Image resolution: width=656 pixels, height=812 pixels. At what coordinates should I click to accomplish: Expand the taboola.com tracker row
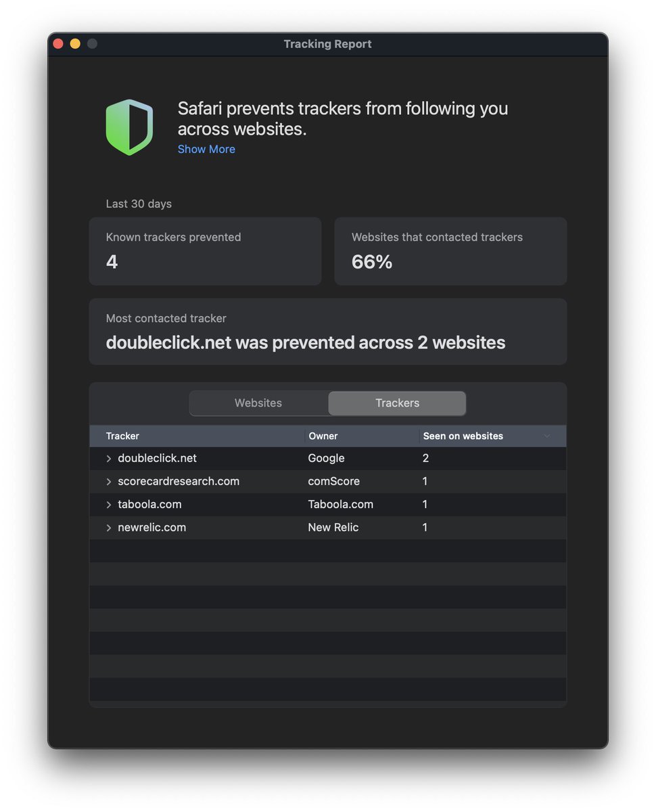coord(109,505)
